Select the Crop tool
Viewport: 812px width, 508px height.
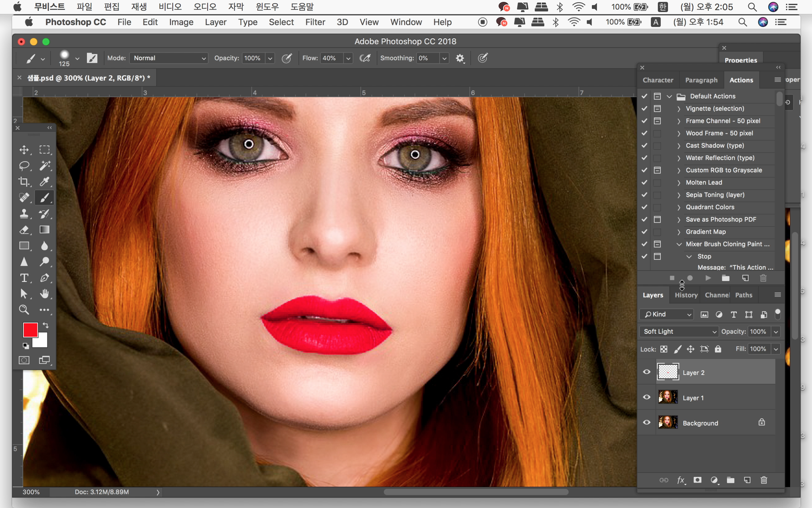tap(24, 182)
